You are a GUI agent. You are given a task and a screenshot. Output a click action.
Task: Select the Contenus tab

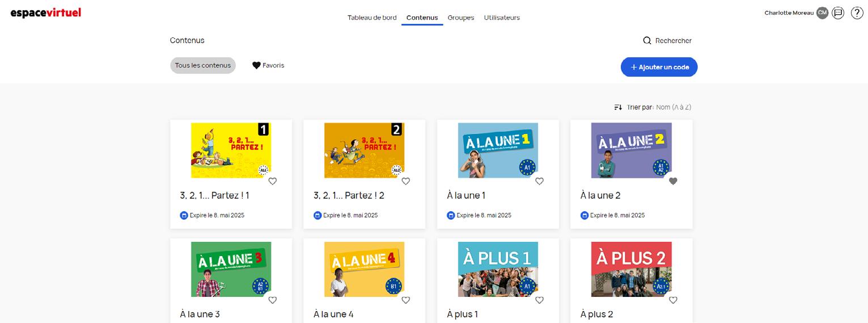pos(422,18)
